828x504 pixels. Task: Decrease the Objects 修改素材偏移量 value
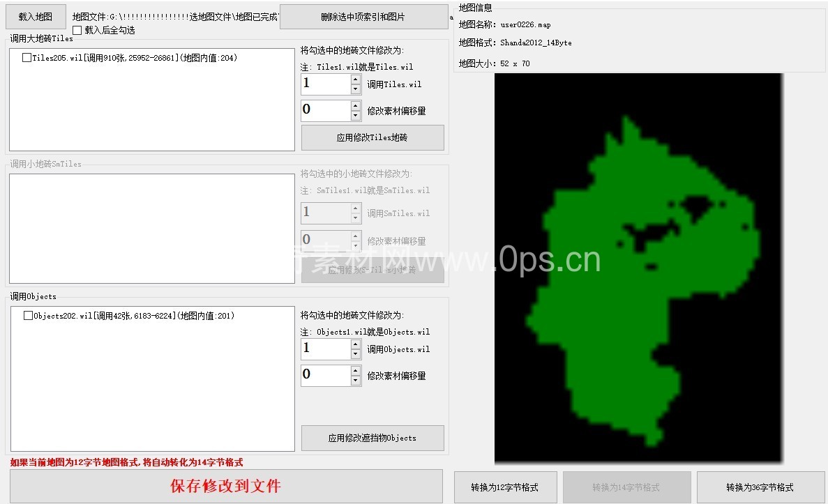pyautogui.click(x=356, y=381)
